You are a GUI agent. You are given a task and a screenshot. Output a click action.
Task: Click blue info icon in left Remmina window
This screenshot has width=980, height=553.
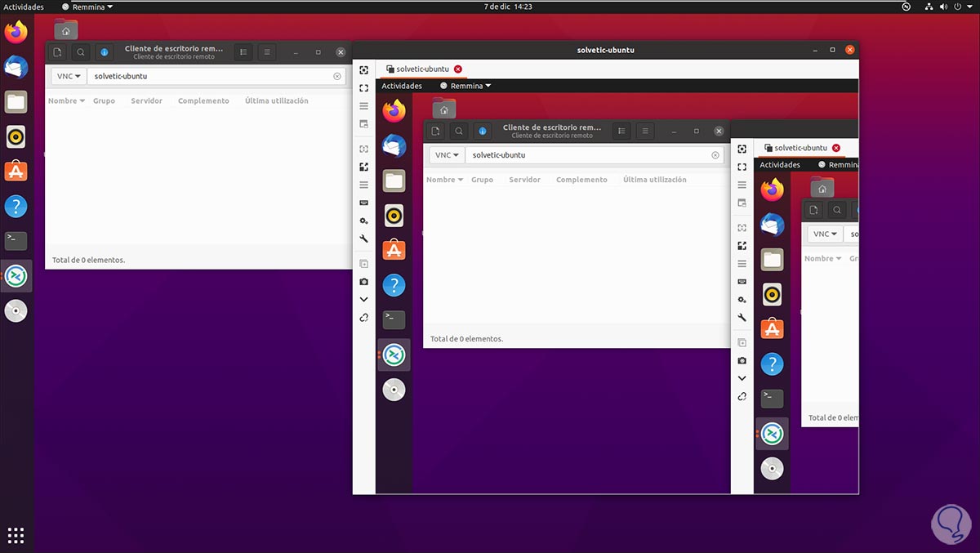click(105, 52)
